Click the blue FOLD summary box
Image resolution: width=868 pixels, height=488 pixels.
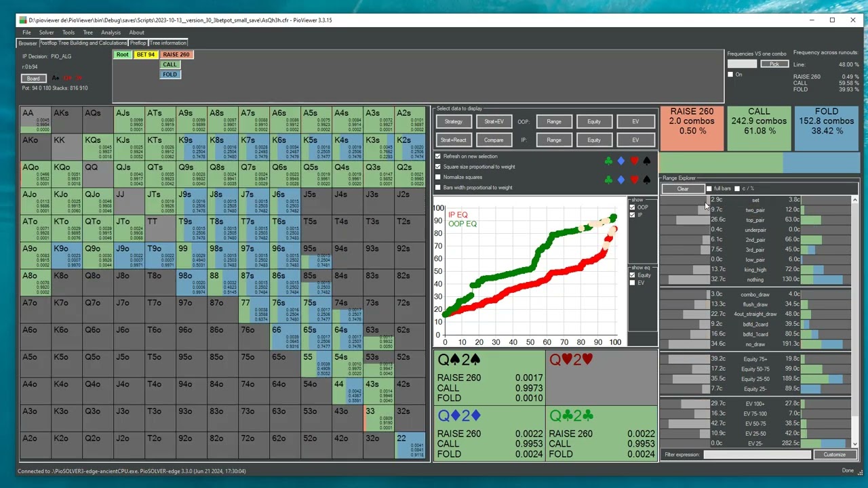[827, 128]
